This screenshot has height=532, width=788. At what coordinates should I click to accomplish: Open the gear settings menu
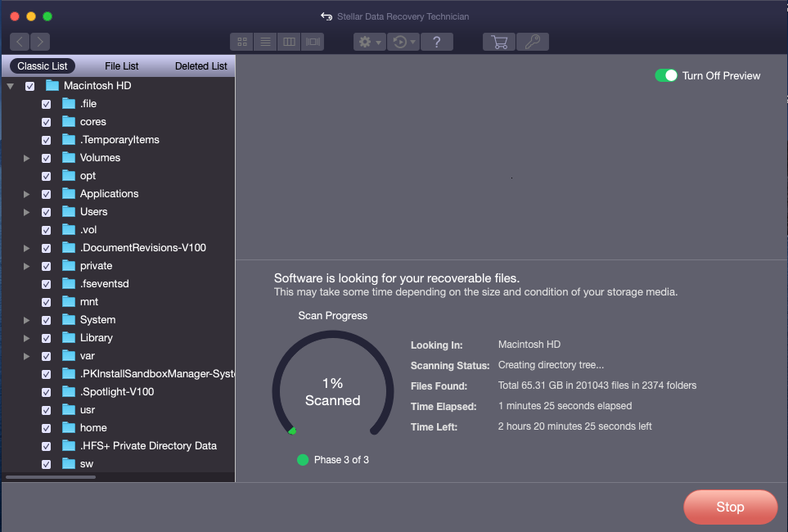click(370, 42)
